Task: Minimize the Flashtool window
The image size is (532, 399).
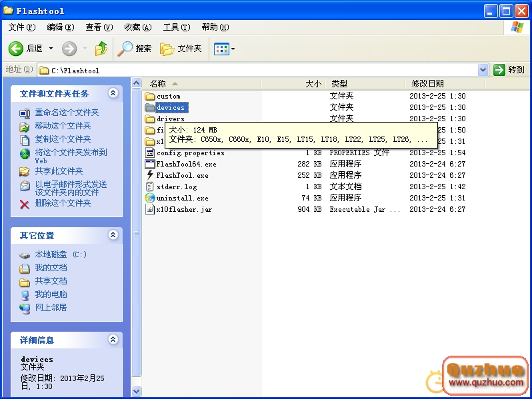Action: click(490, 11)
